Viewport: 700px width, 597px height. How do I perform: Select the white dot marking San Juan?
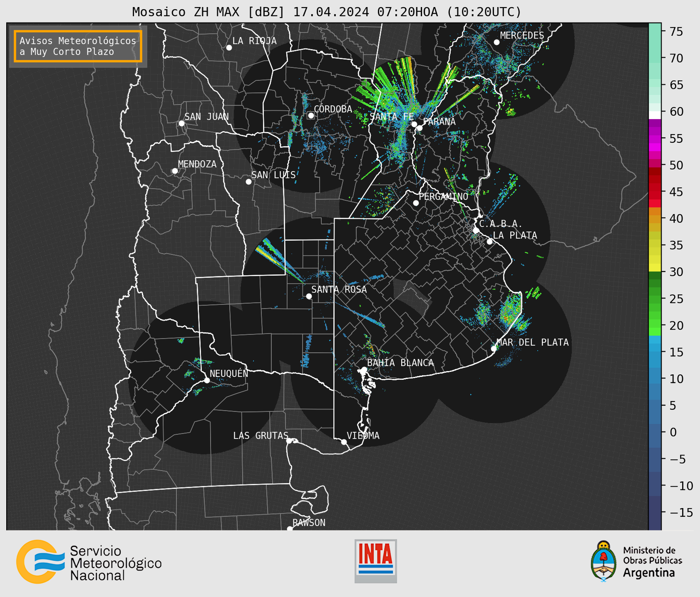pyautogui.click(x=181, y=123)
